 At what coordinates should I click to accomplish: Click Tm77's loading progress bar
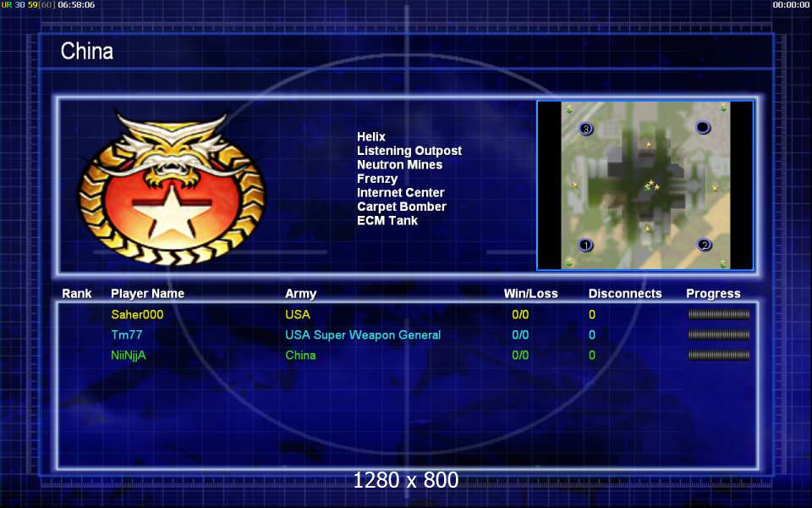[x=719, y=335]
